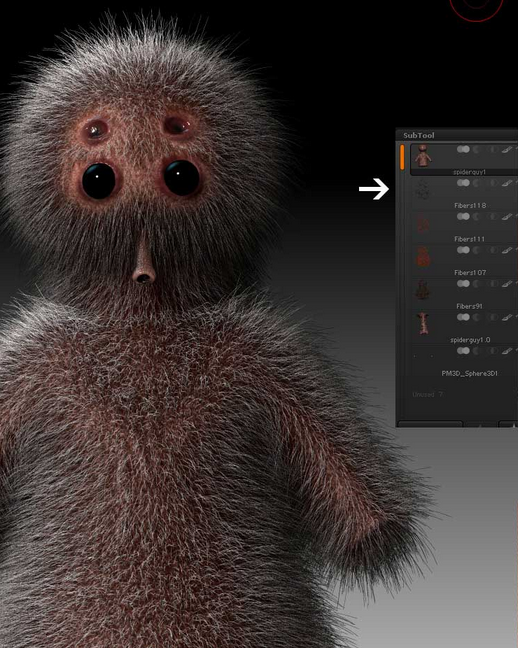Select the Fibers91 subtool thumbnail
Viewport: 518px width, 648px height.
(x=423, y=289)
